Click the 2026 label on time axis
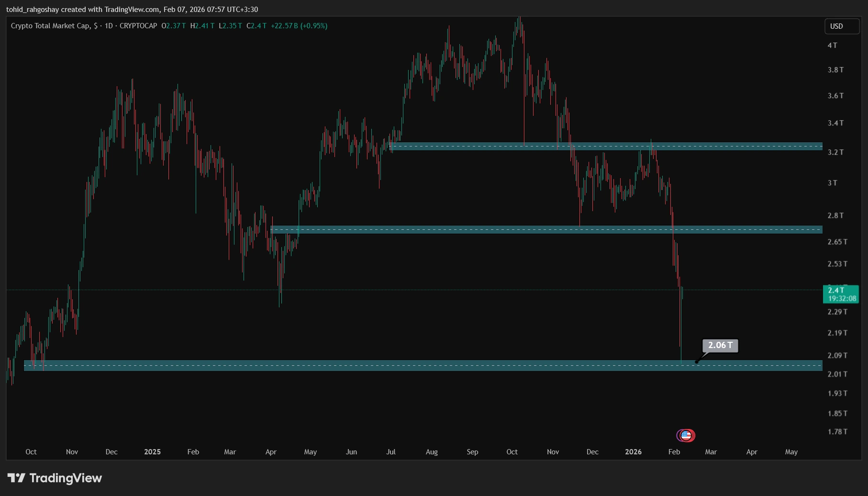This screenshot has height=496, width=868. [633, 452]
